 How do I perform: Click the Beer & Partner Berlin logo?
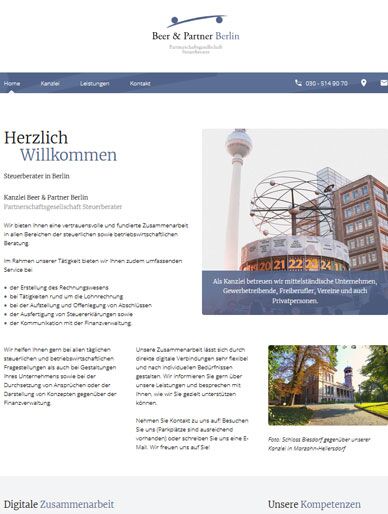[x=196, y=34]
